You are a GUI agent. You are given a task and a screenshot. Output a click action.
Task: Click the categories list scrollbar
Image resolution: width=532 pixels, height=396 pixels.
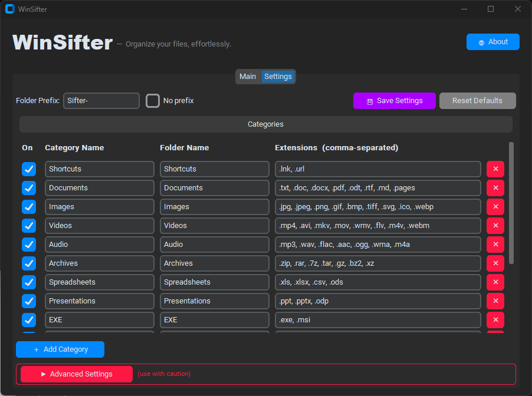(x=511, y=203)
